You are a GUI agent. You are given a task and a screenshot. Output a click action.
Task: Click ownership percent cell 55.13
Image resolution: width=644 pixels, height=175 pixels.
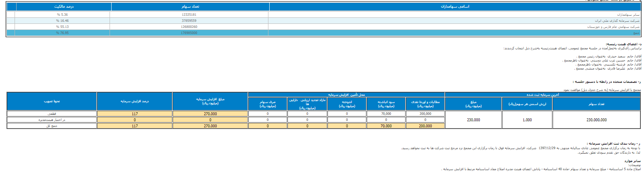point(62,27)
